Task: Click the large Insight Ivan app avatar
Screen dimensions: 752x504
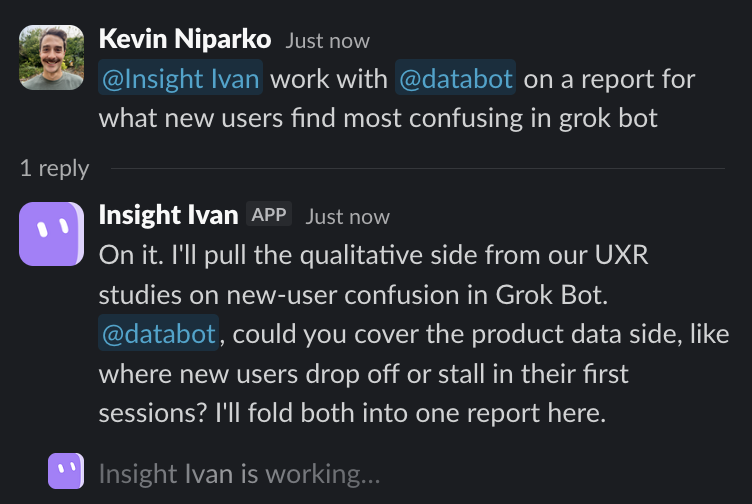Action: coord(52,234)
